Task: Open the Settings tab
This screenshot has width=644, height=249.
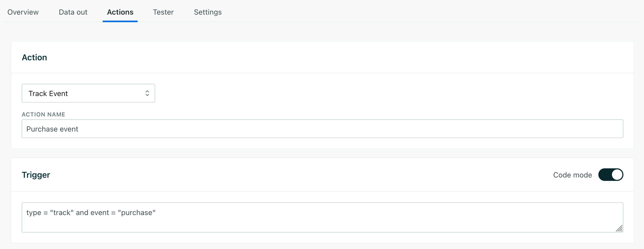Action: pyautogui.click(x=208, y=12)
